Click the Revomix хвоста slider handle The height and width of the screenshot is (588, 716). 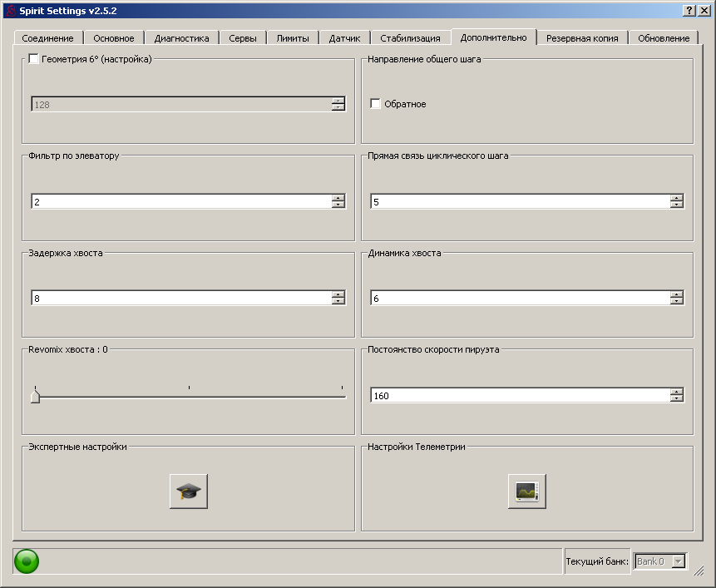coord(35,397)
